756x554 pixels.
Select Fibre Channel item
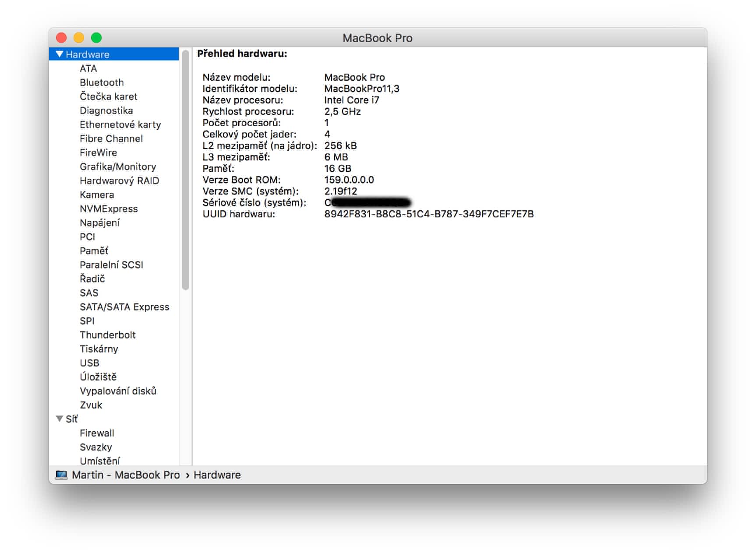coord(111,138)
